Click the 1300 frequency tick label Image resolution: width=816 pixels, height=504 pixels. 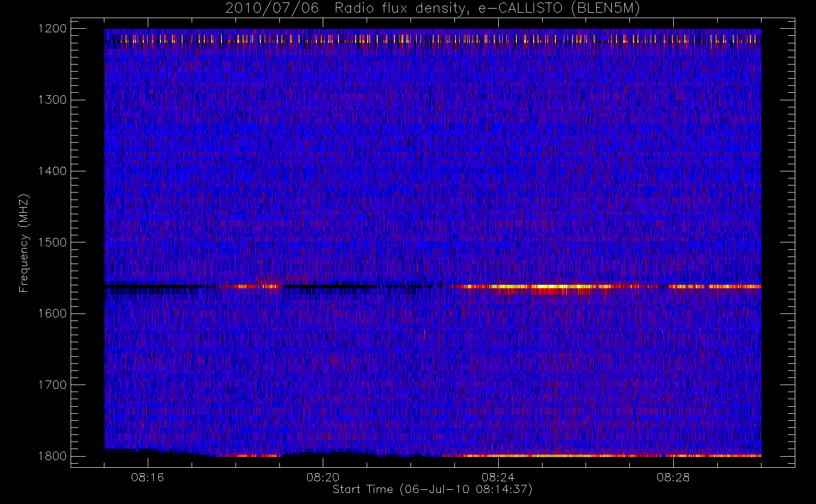[52, 100]
